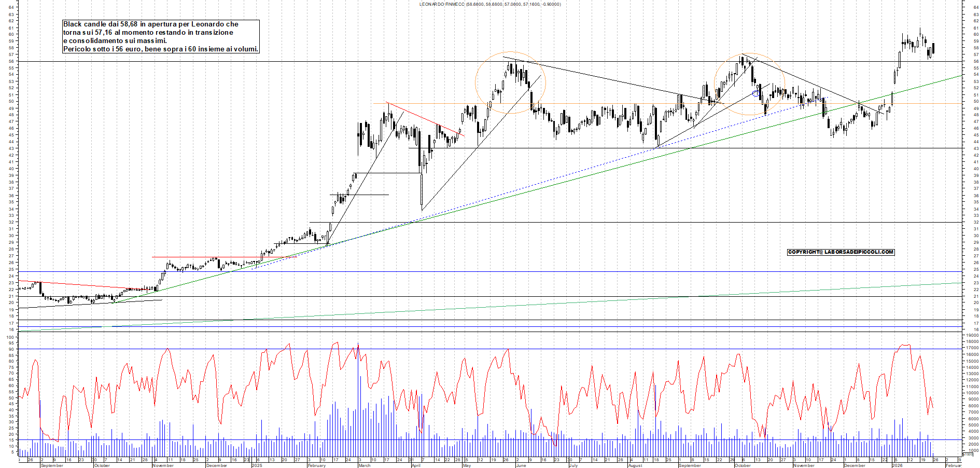Viewport: 980px width, 468px height.
Task: Click the 2025 year label on the time axis
Action: (x=257, y=465)
